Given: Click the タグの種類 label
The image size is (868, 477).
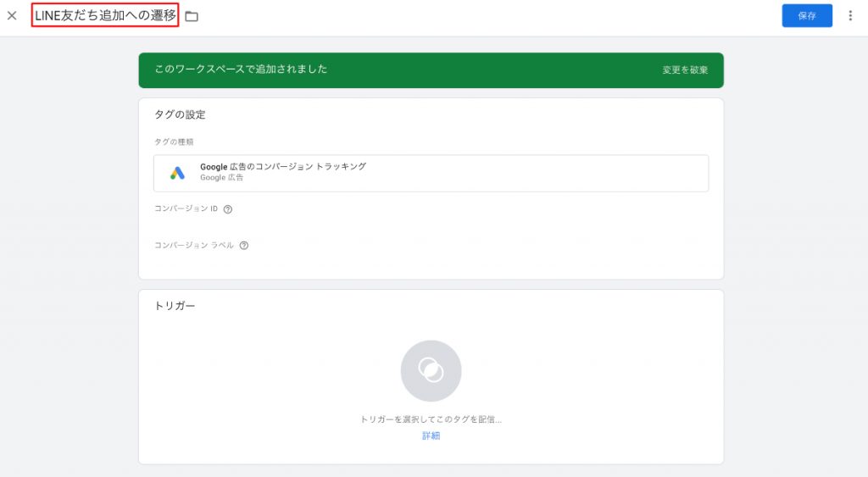Looking at the screenshot, I should coord(174,141).
